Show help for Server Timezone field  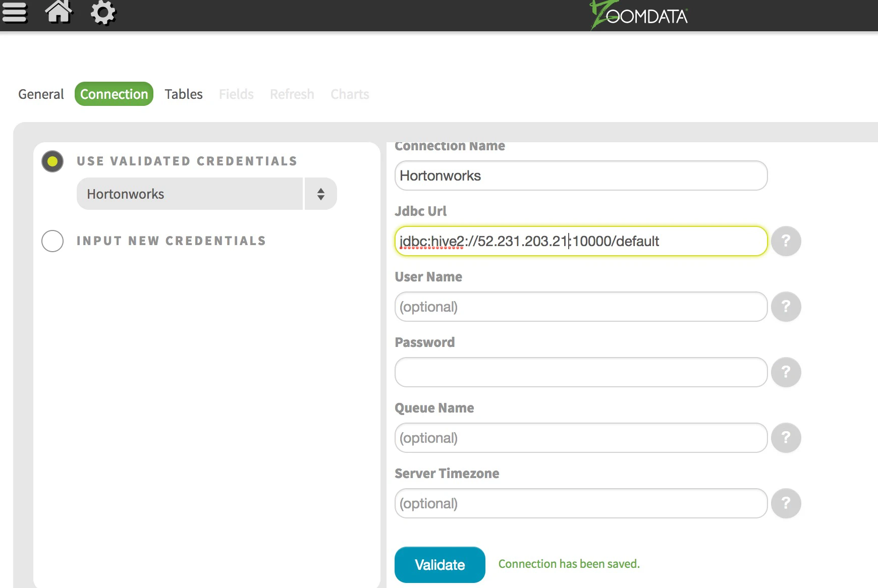(786, 503)
